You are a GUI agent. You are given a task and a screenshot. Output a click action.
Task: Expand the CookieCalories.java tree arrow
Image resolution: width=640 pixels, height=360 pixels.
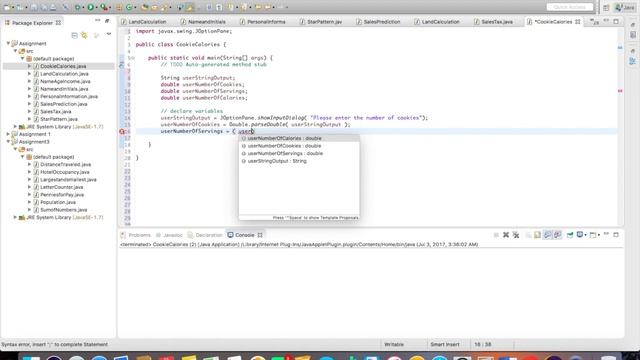(29, 66)
